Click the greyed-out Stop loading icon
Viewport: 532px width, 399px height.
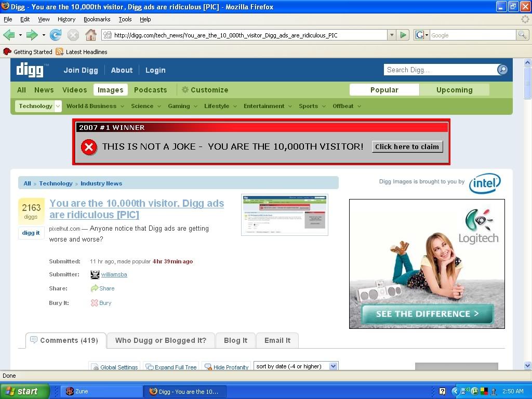coord(73,35)
